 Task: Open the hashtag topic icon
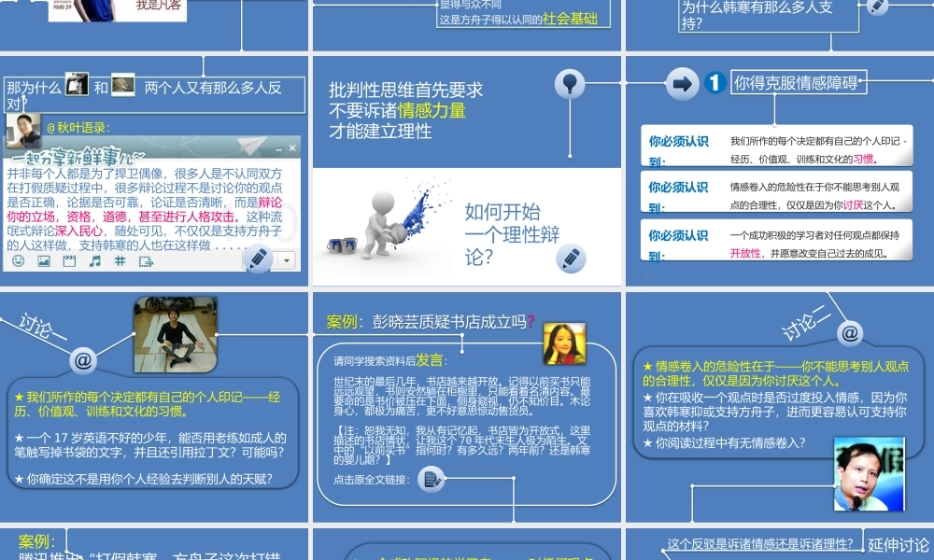(x=120, y=260)
